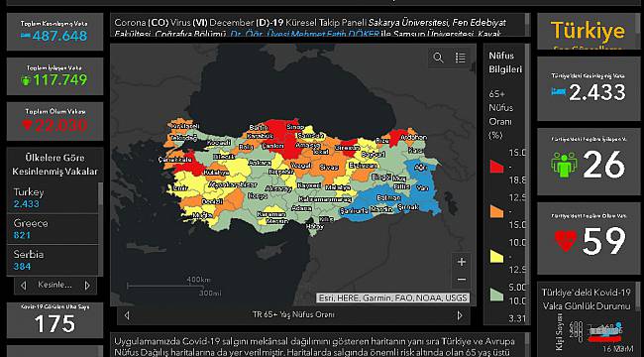The image size is (644, 357).
Task: Zoom out with the map minus button
Action: 462,280
